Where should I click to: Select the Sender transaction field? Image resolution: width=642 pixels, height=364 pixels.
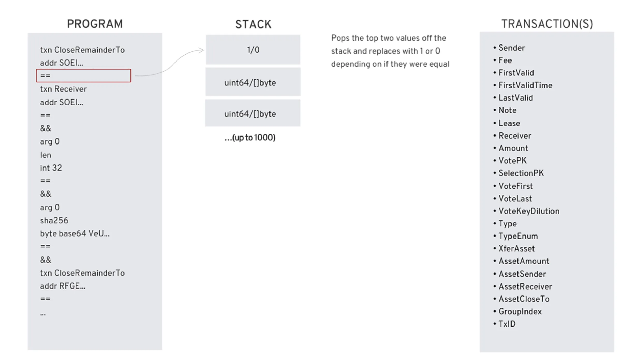tap(512, 48)
